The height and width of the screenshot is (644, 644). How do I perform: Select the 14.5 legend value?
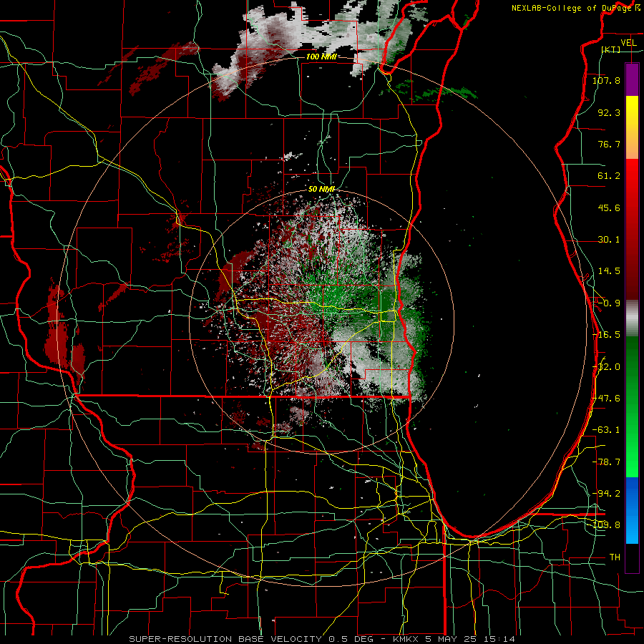[x=609, y=271]
